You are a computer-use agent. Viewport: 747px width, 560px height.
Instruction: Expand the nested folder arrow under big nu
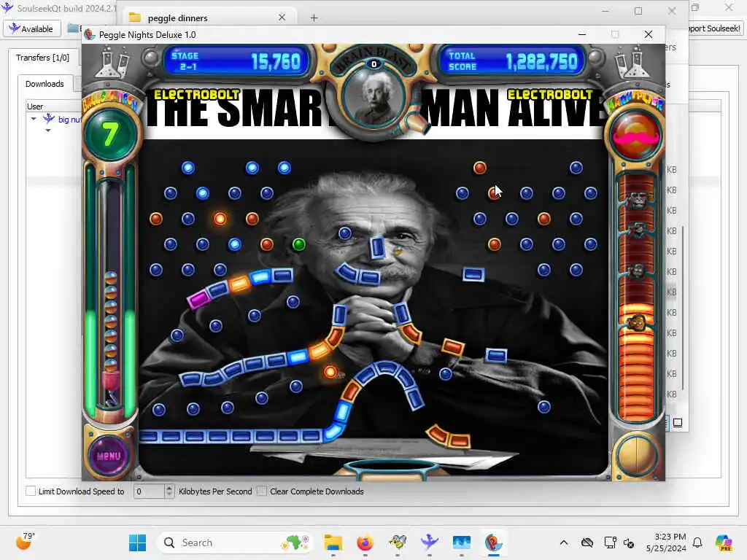click(47, 130)
